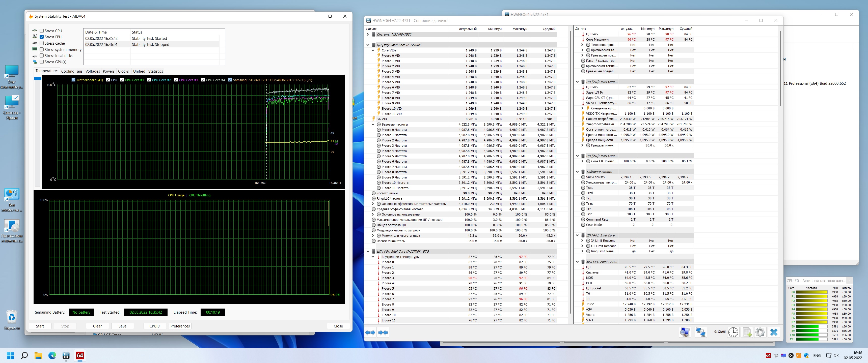Click the network monitors icon in HWiNFO
This screenshot has height=363, width=868.
(x=700, y=332)
